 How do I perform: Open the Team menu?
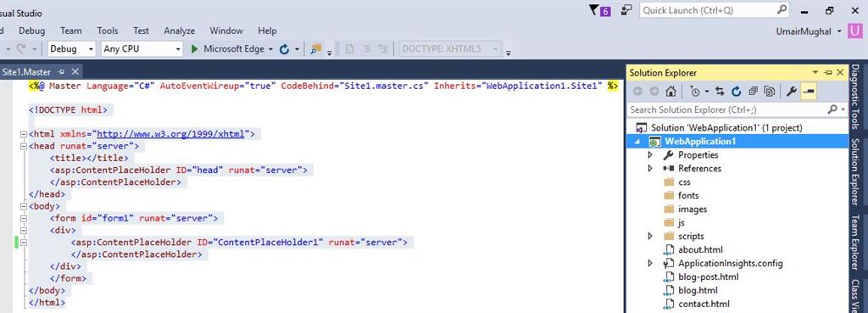pyautogui.click(x=71, y=31)
